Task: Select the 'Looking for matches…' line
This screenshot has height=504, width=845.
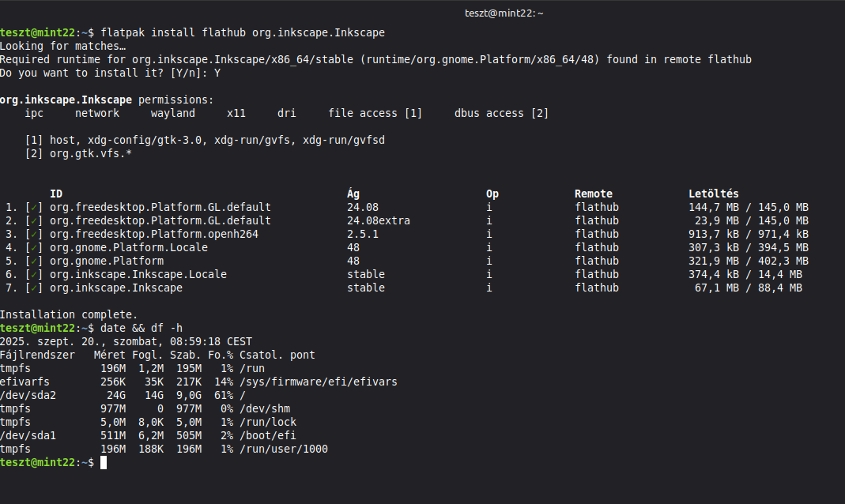Action: click(62, 47)
